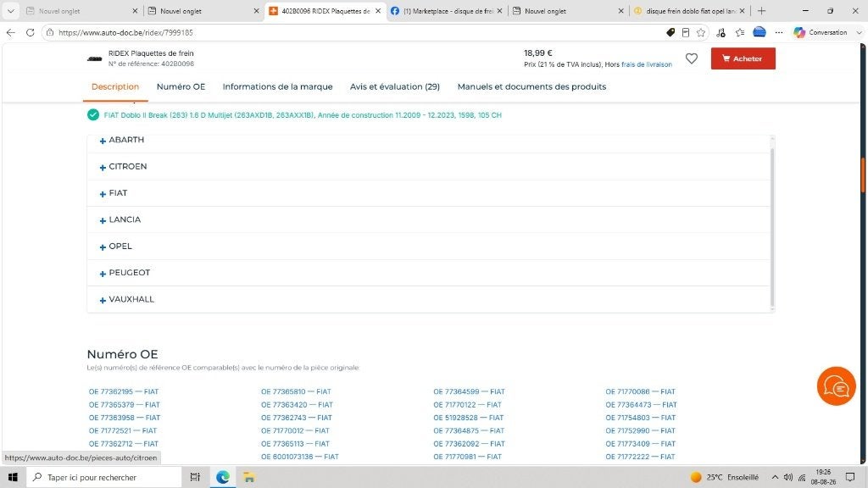Viewport: 868px width, 488px height.
Task: Open Task View icon in taskbar
Action: [x=195, y=477]
